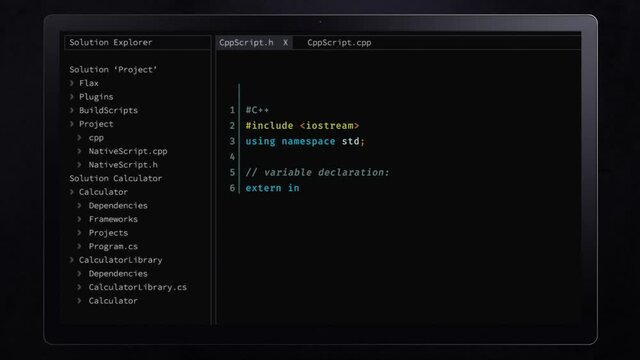This screenshot has height=360, width=640.
Task: Select the Solution Calculator entry
Action: click(x=116, y=178)
